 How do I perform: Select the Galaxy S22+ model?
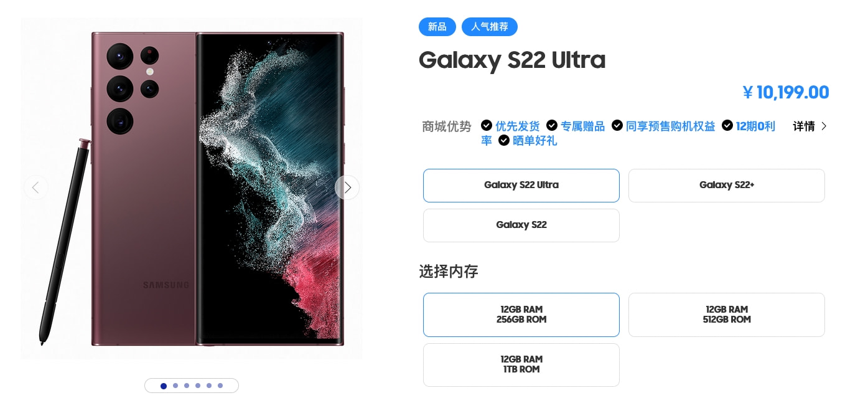[727, 186]
